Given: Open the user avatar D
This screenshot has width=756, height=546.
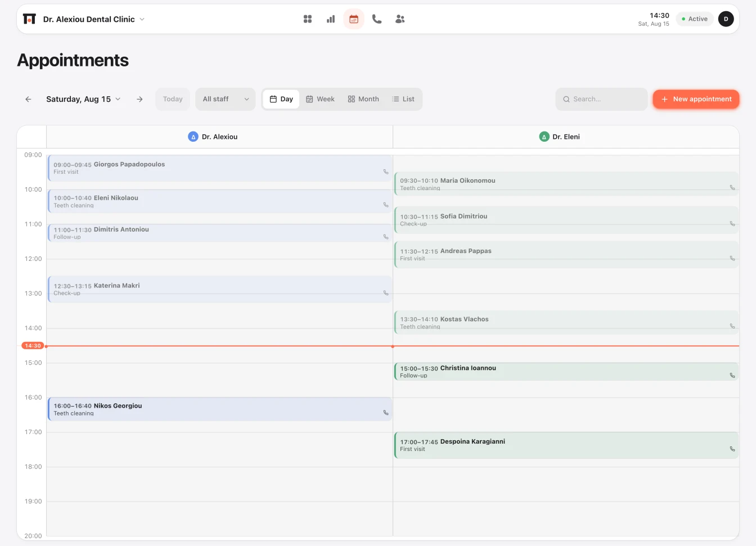Looking at the screenshot, I should 726,19.
